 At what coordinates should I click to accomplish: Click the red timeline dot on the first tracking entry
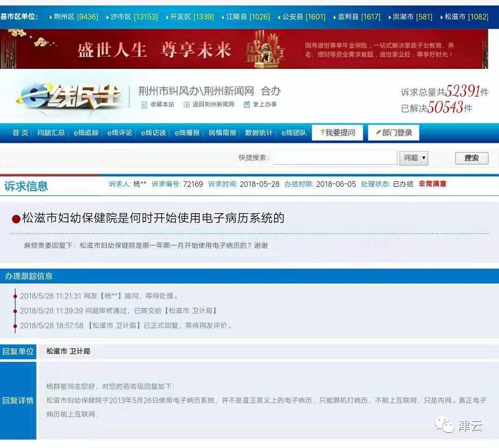click(x=15, y=296)
